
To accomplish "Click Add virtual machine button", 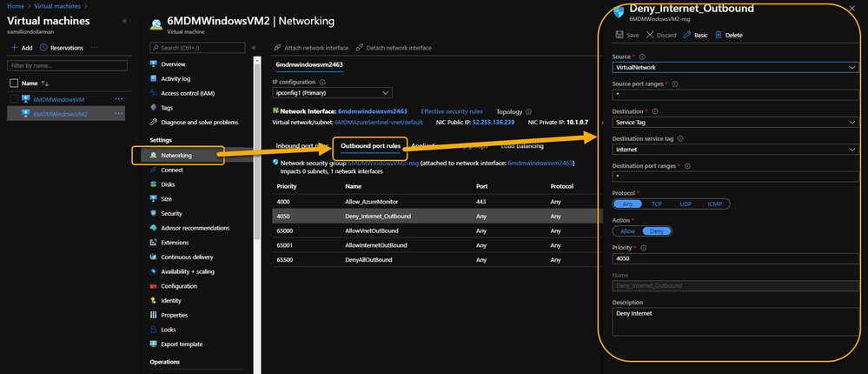I will 22,48.
